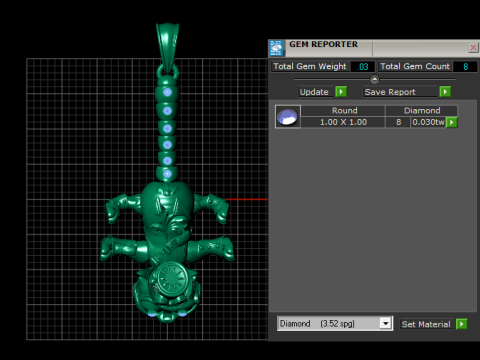Viewport: 480px width, 360px height.
Task: Click the Save Report label
Action: pyautogui.click(x=390, y=92)
